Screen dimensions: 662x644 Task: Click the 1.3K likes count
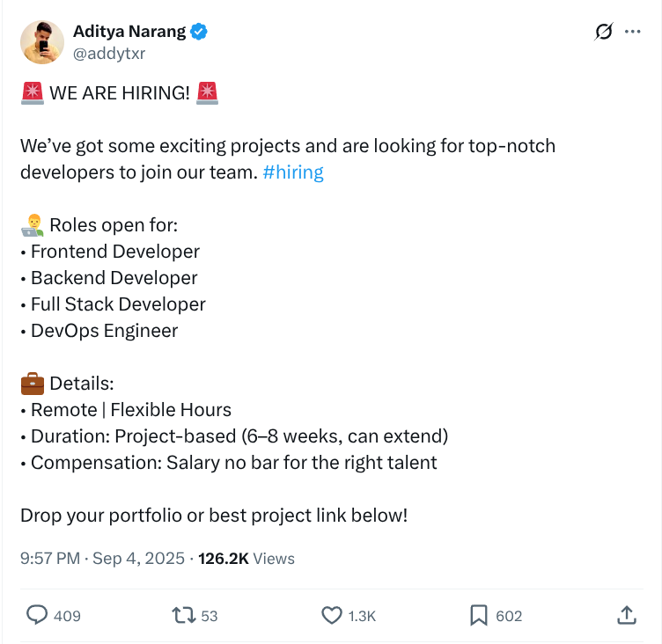click(x=362, y=616)
